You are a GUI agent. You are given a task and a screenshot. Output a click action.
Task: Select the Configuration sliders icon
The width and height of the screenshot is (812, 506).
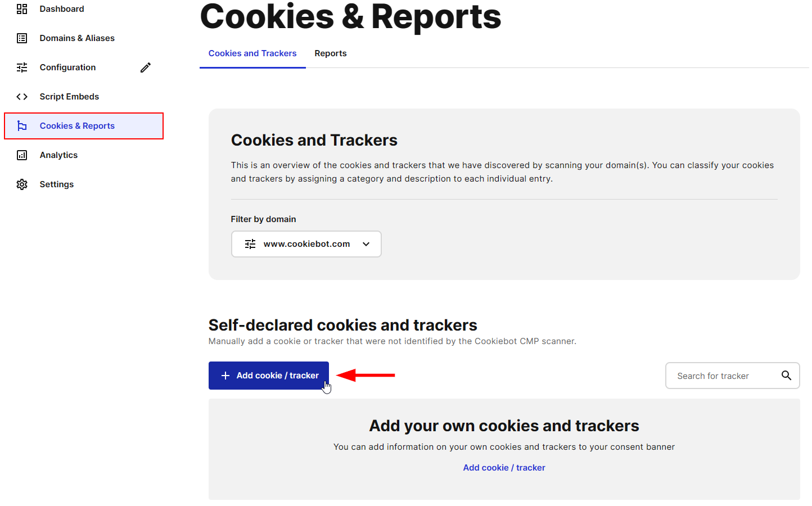(22, 67)
